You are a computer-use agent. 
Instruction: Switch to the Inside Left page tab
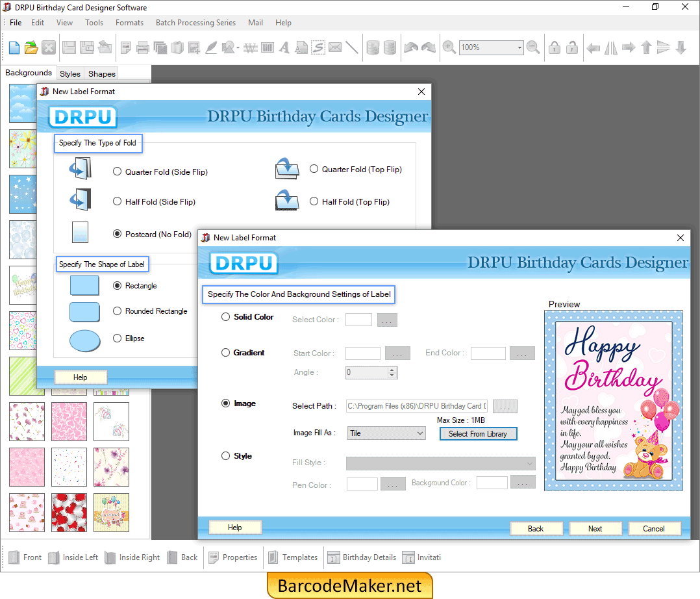(x=73, y=557)
